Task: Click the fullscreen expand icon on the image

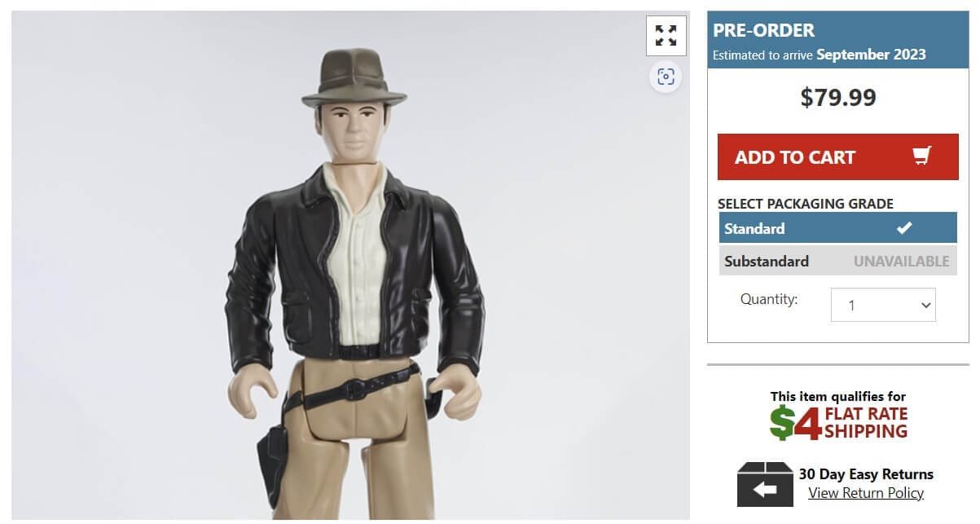Action: click(666, 36)
